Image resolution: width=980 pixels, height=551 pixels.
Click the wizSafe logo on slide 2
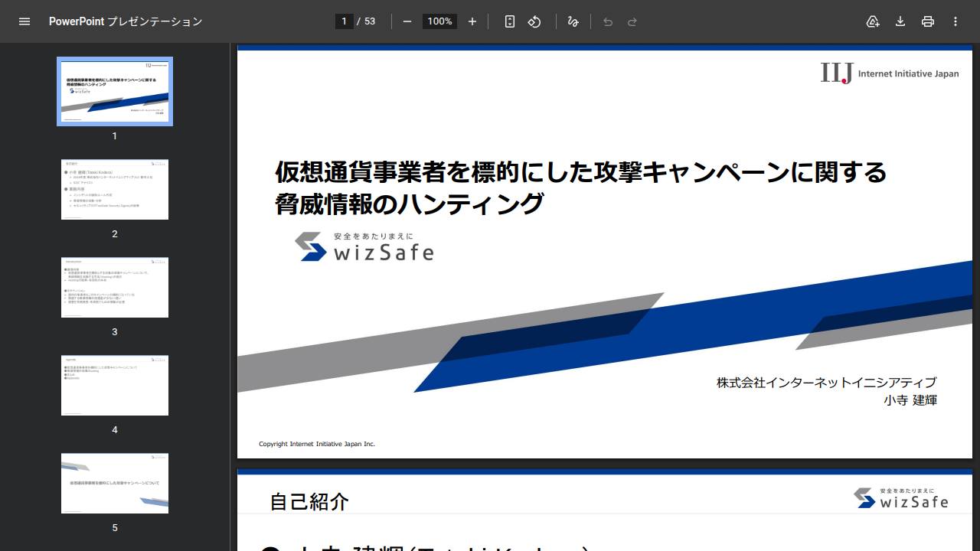tap(901, 498)
